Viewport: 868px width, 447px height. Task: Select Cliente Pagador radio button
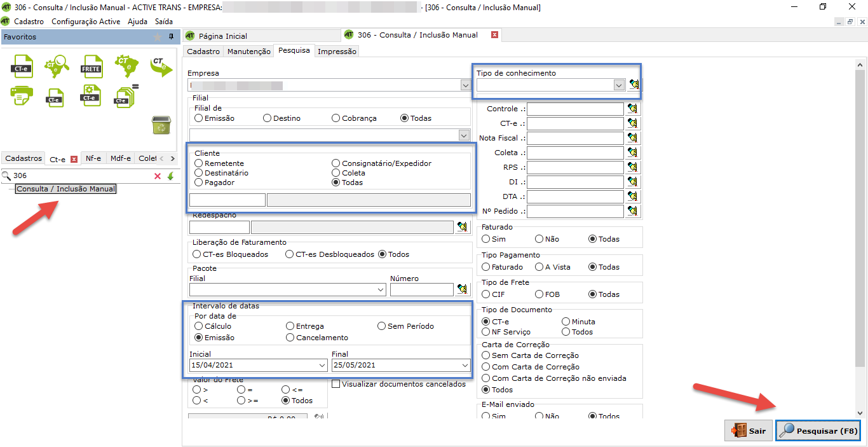[x=199, y=182]
